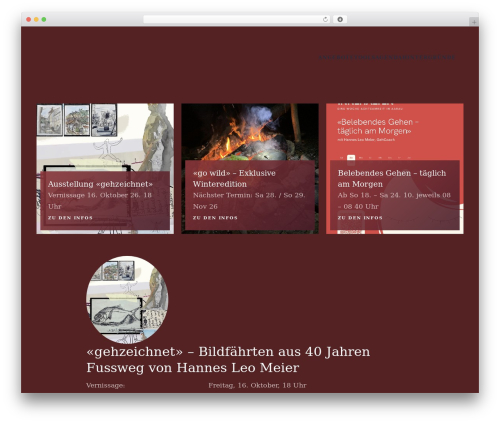Minimize the window with the yellow dot

[x=36, y=19]
